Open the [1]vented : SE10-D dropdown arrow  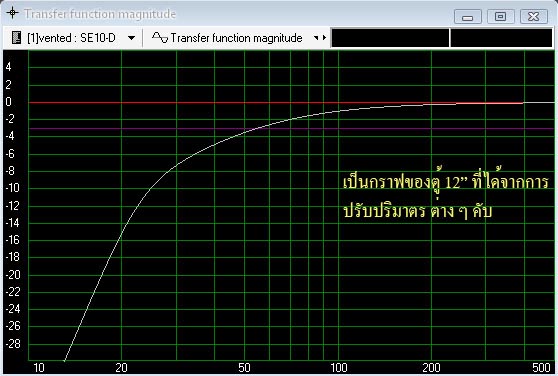[x=131, y=38]
